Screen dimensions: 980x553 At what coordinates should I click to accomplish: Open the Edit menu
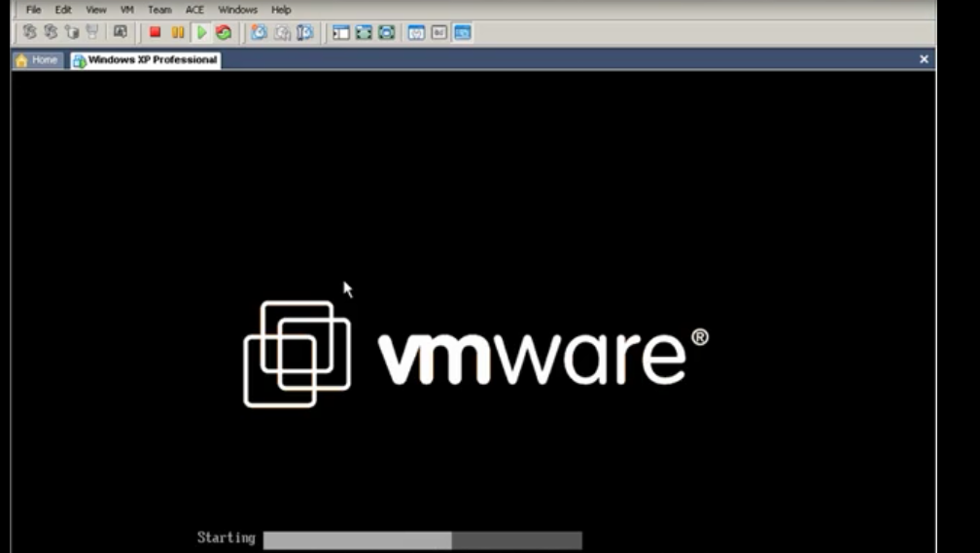click(x=63, y=10)
